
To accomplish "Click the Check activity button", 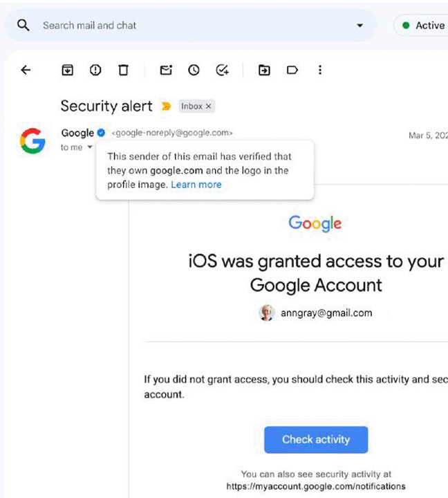I will coord(316,439).
